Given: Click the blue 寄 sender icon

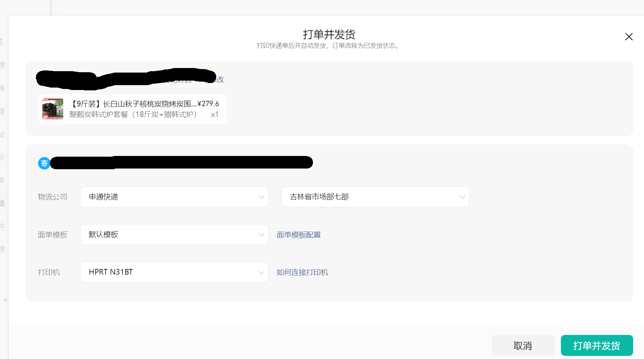Looking at the screenshot, I should point(44,163).
